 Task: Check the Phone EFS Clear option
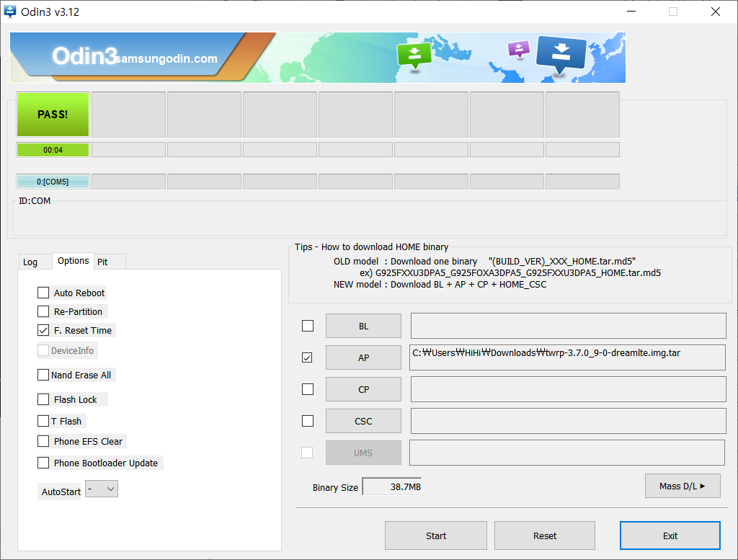point(43,441)
